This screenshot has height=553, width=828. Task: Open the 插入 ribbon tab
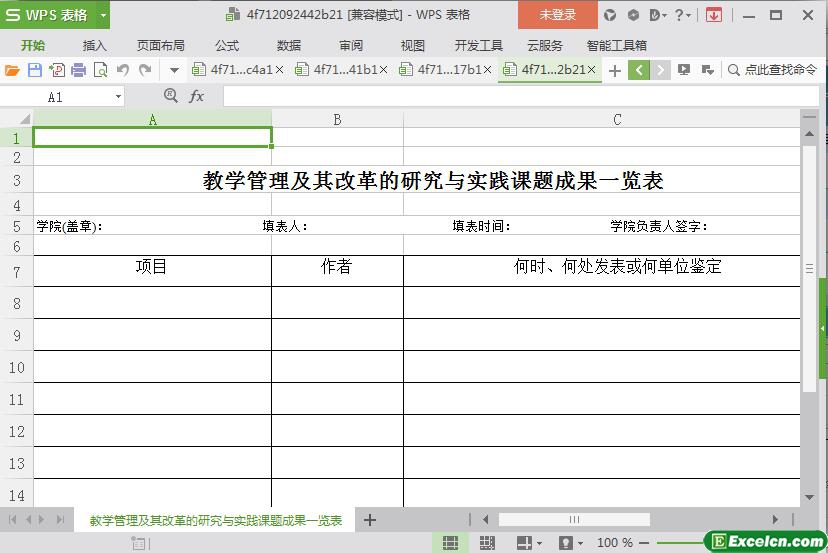(x=95, y=45)
